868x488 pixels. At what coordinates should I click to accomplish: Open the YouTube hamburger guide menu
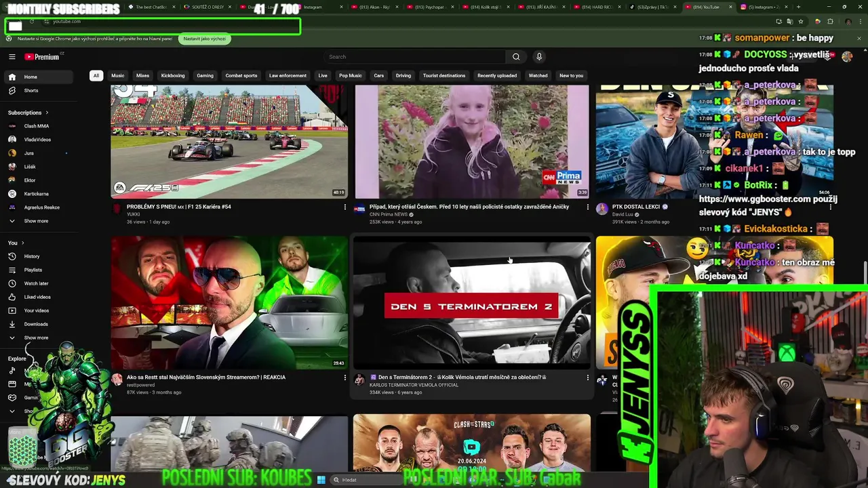point(12,57)
